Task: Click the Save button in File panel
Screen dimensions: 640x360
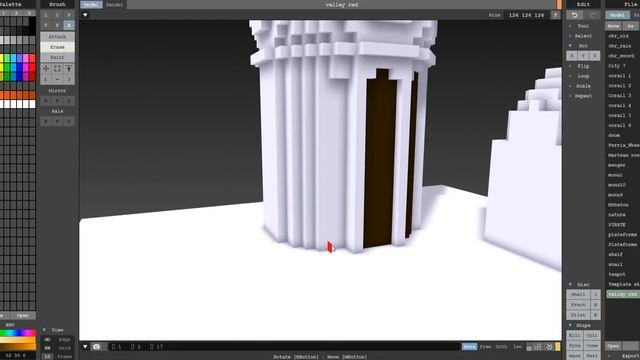Action: pyautogui.click(x=613, y=26)
